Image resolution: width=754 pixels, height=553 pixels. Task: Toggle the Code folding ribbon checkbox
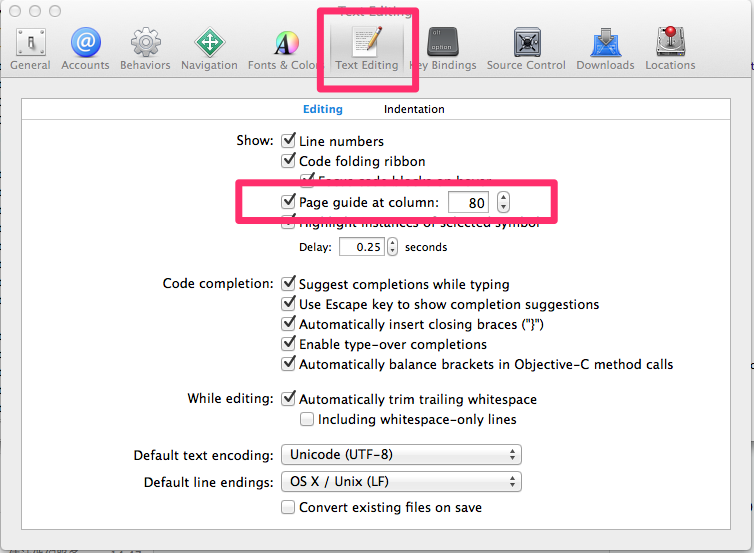point(289,160)
